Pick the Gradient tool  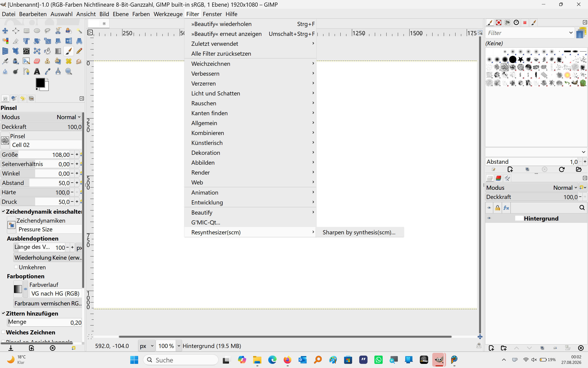58,51
